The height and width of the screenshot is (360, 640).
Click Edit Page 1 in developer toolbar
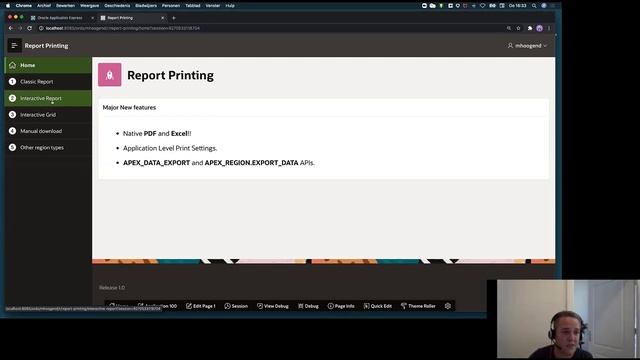pos(201,306)
